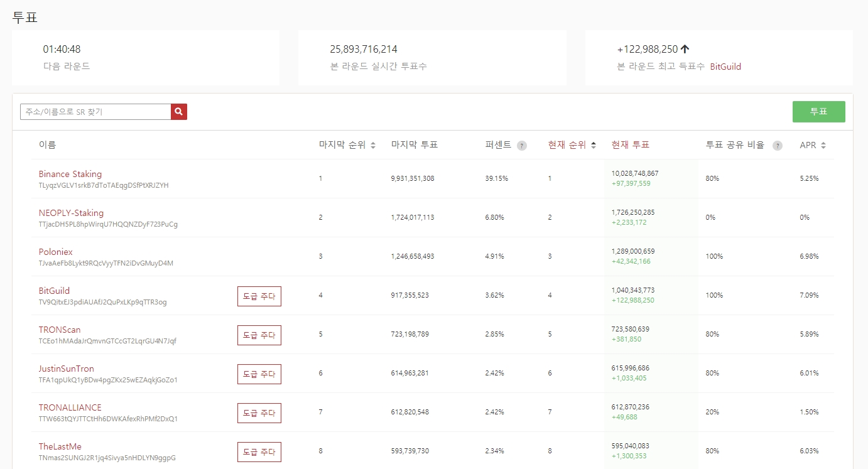
Task: Click current vote 723,580,639
Action: click(631, 329)
